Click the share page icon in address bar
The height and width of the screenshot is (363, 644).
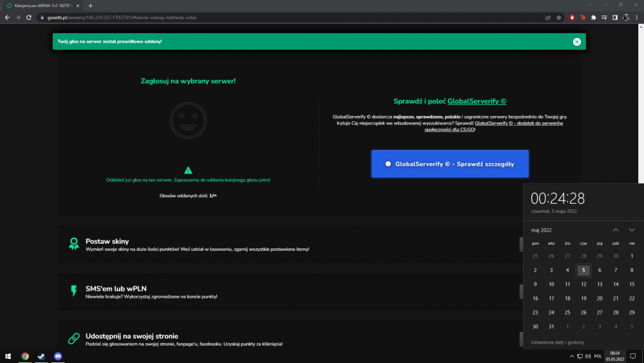coord(548,17)
